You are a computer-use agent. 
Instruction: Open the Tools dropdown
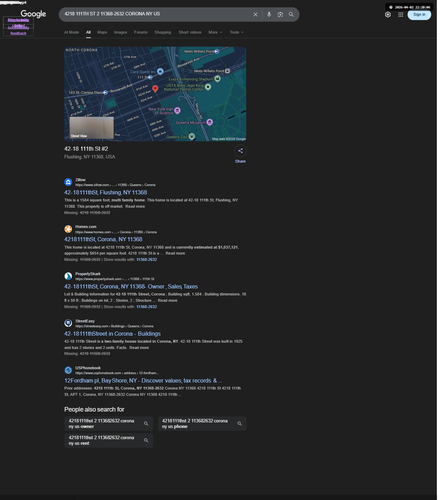[236, 32]
